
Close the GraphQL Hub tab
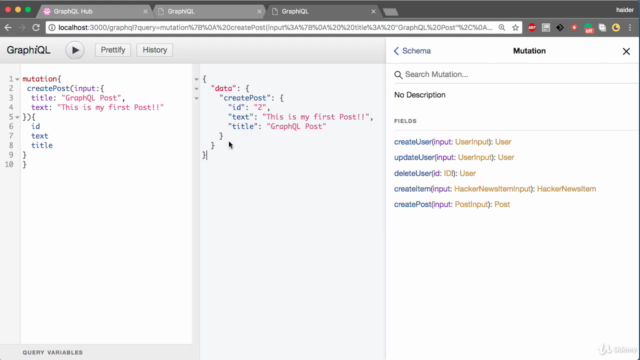pos(145,11)
